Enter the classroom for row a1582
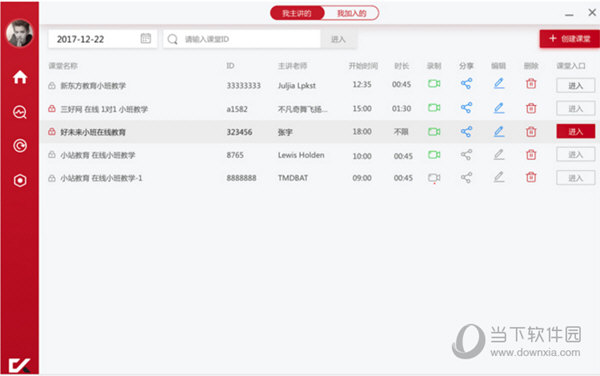The image size is (600, 376). tap(576, 109)
